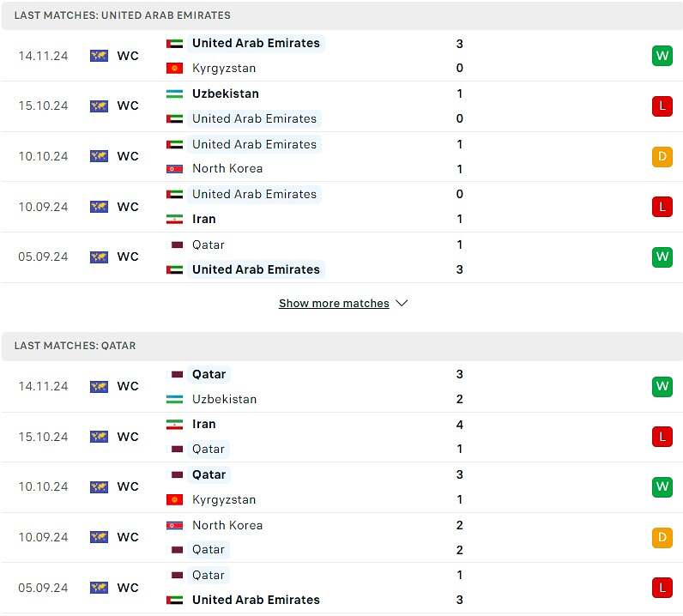Click the Uzbekistan flag in Qatar's 14.11.24 match
This screenshot has height=616, width=683.
point(175,399)
